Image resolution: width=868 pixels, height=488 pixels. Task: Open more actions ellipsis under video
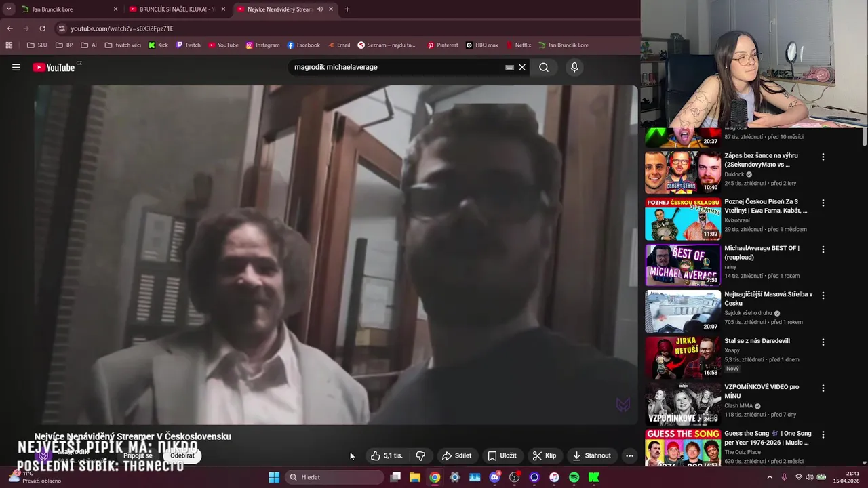(x=629, y=455)
